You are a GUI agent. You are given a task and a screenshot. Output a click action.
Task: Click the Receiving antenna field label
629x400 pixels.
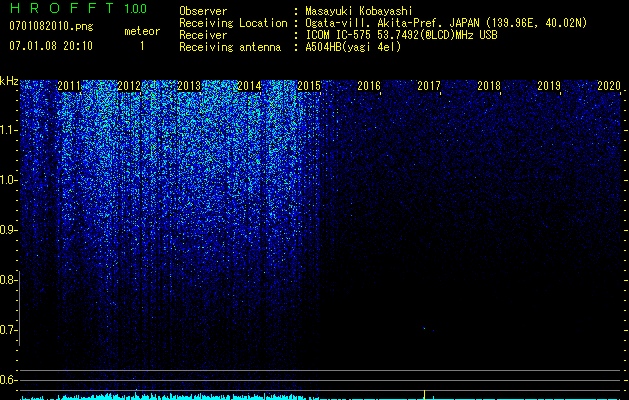(x=230, y=47)
